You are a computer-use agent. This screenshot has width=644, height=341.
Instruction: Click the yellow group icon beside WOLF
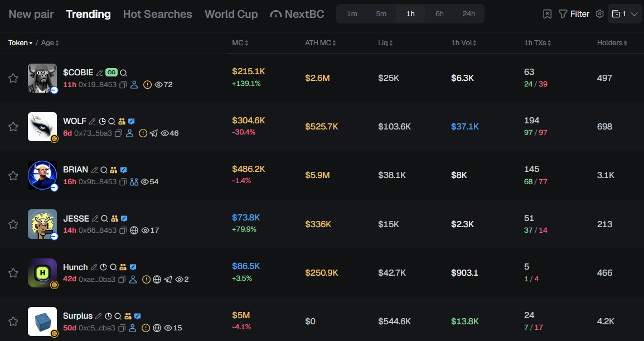[x=122, y=121]
